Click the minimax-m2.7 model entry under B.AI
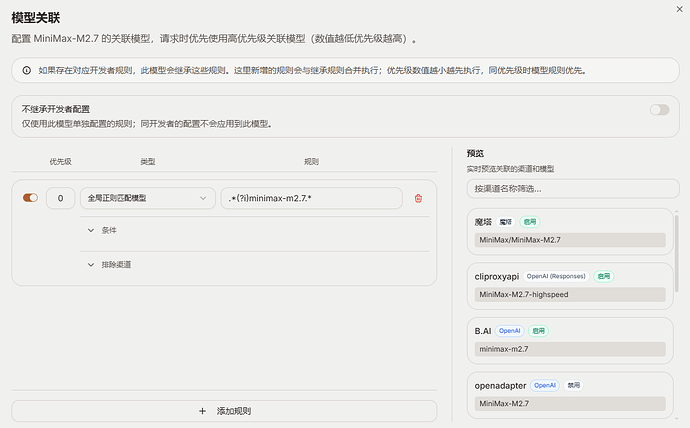This screenshot has width=690, height=428. pyautogui.click(x=570, y=349)
